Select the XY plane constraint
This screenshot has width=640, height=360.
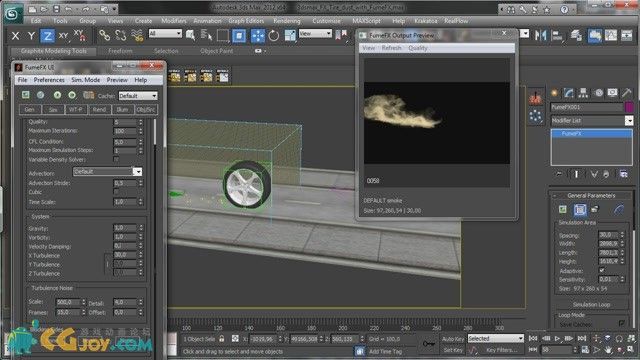pos(63,36)
